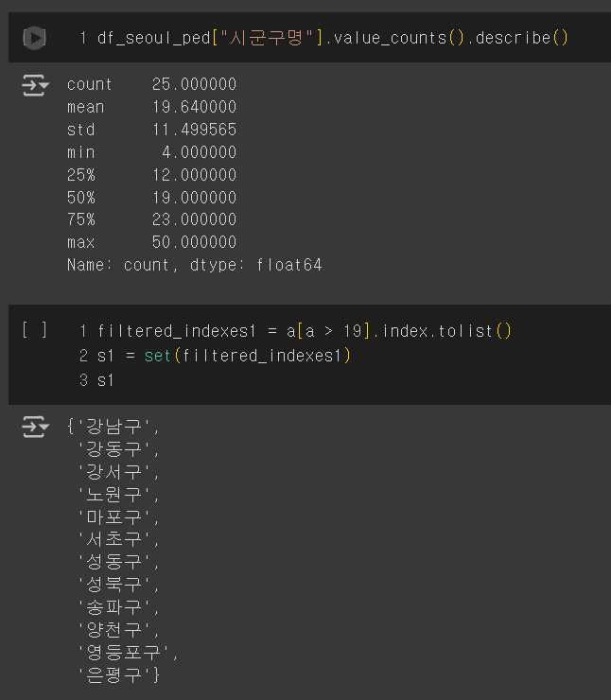Screen dimensions: 611x700
Task: Select the min 4.000000 output row
Action: coord(151,152)
